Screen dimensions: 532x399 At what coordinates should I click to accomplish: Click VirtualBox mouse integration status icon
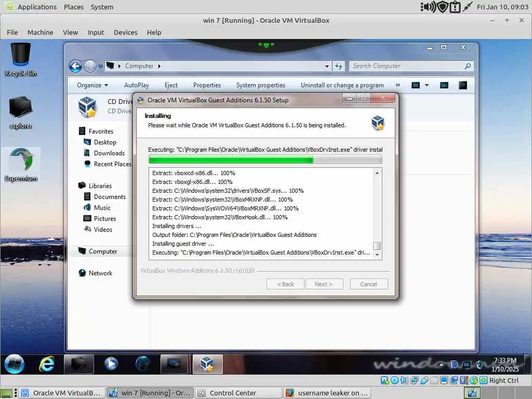(474, 380)
